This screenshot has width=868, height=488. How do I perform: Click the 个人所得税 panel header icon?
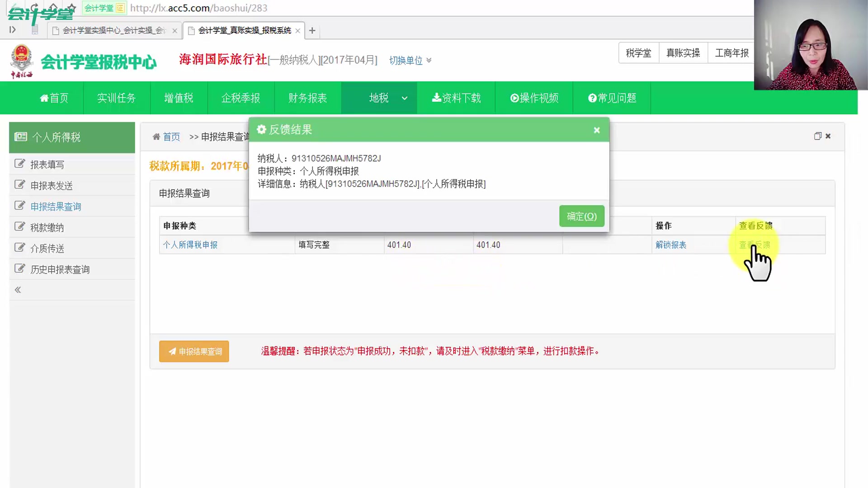point(21,137)
